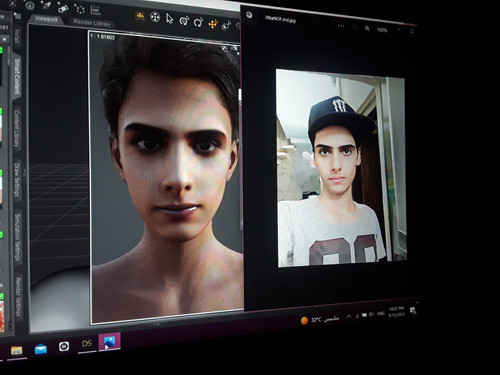Viewport: 500px width, 375px height.
Task: Open File Explorer from taskbar
Action: (x=16, y=350)
